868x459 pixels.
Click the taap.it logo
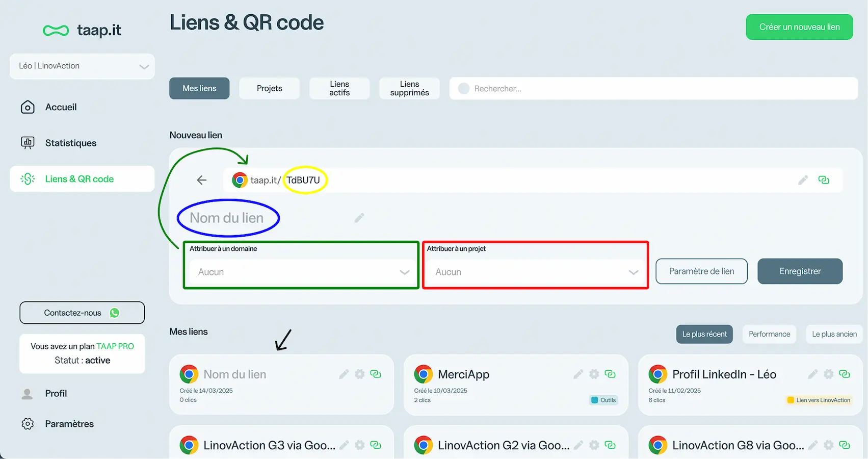[82, 30]
